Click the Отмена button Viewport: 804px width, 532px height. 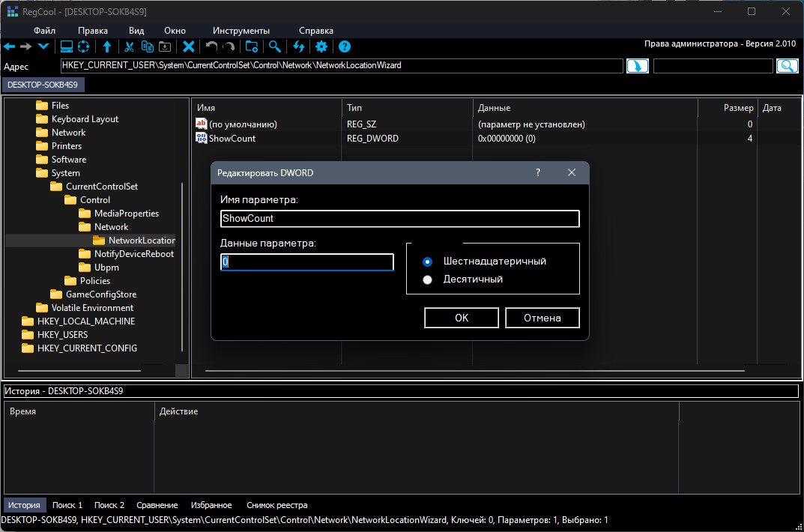542,318
